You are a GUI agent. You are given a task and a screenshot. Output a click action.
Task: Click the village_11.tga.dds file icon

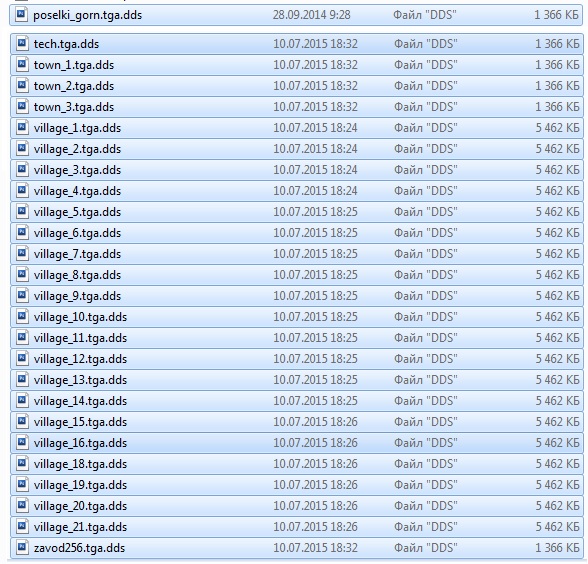tap(22, 338)
